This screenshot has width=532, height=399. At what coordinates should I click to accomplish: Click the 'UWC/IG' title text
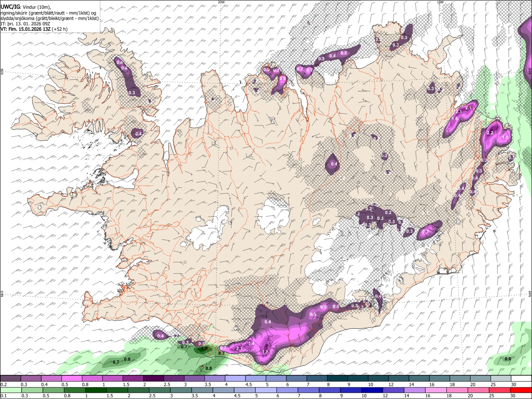[x=10, y=6]
